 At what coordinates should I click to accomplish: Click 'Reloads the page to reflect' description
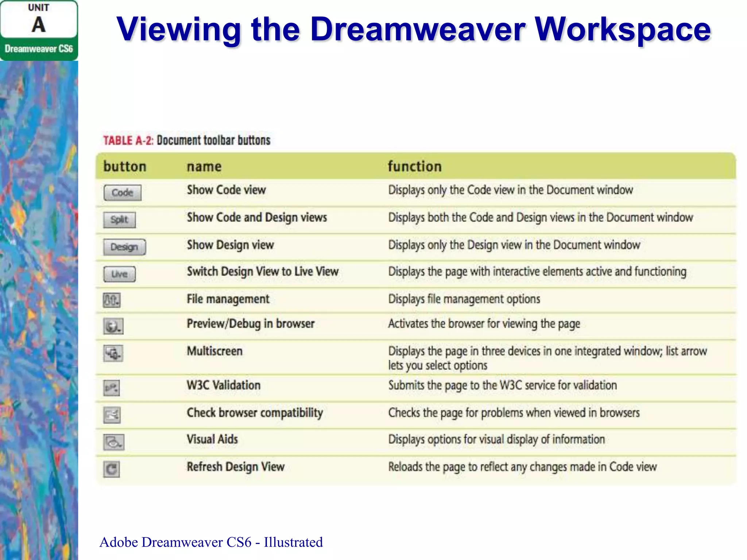pyautogui.click(x=522, y=467)
